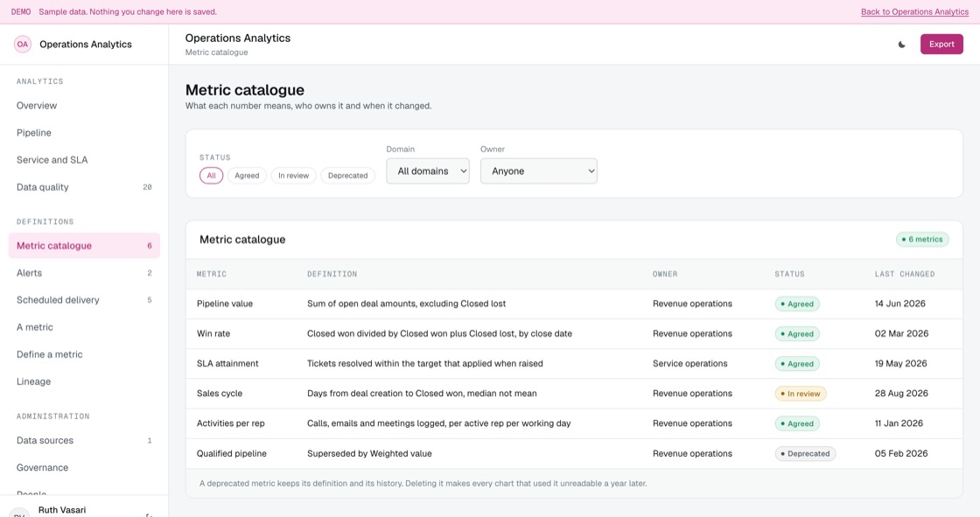The image size is (980, 517).
Task: Open Data sources in Administration
Action: click(x=84, y=440)
